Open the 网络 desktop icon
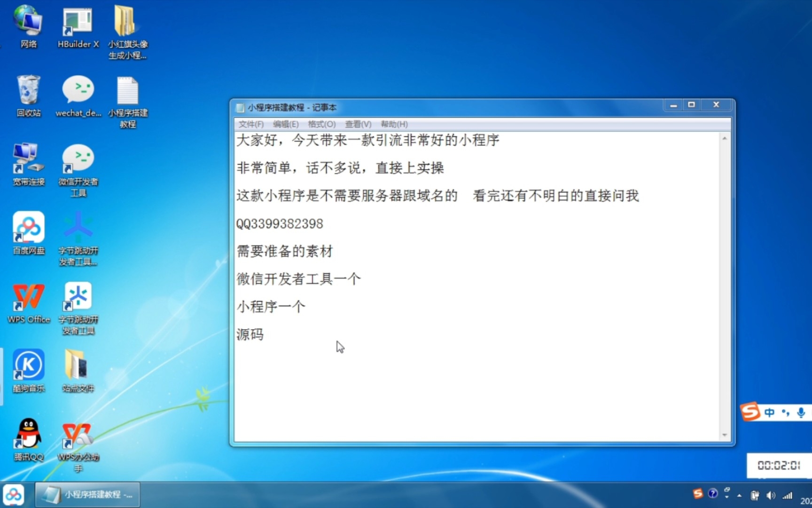The height and width of the screenshot is (508, 812). 28,27
